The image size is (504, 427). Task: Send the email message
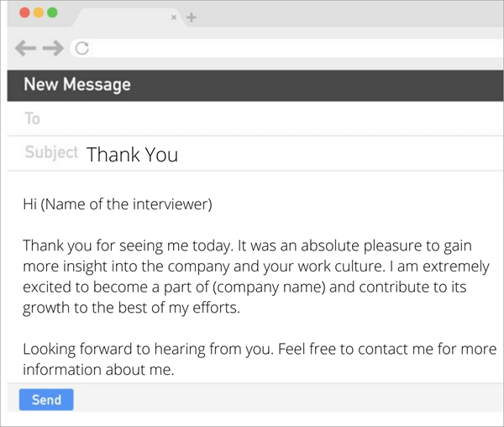point(46,399)
